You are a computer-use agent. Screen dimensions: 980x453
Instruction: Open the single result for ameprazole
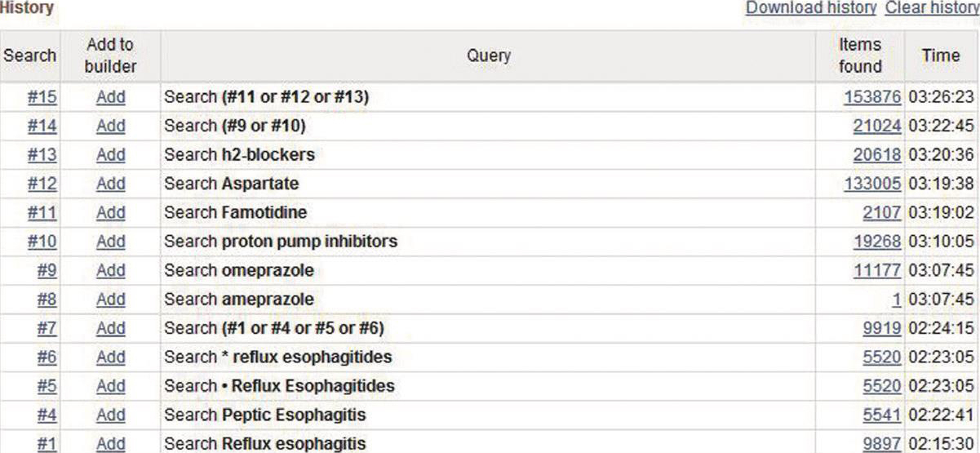[896, 300]
